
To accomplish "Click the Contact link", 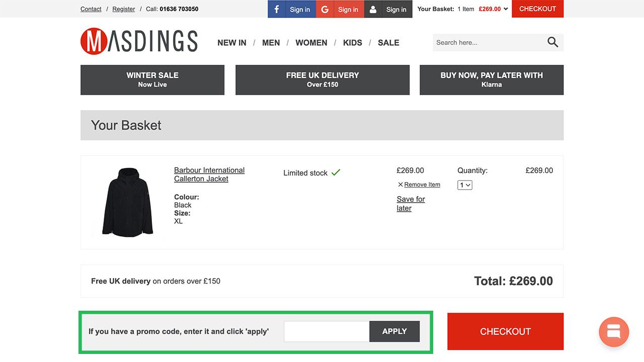I will tap(91, 9).
